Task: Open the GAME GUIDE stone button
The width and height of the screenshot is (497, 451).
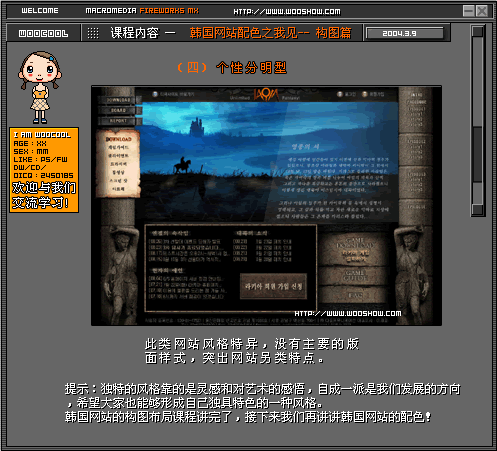Action: tap(355, 275)
